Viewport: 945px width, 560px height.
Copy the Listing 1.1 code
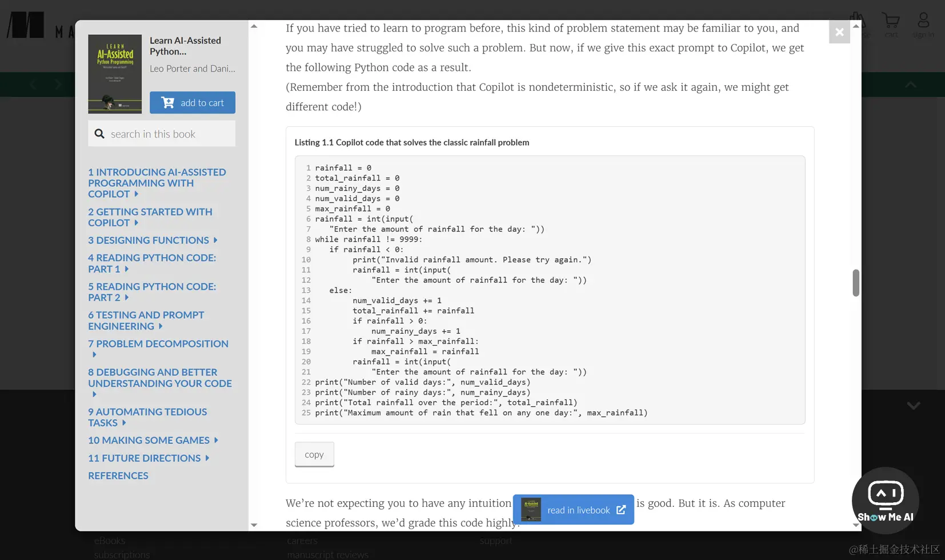coord(314,455)
